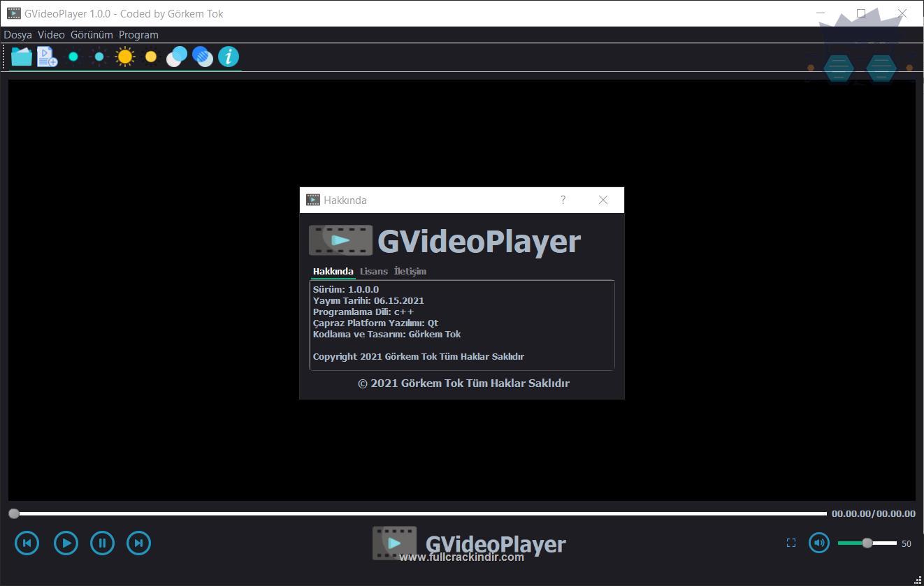This screenshot has width=924, height=586.
Task: Open the Görünüm menu
Action: [x=92, y=34]
